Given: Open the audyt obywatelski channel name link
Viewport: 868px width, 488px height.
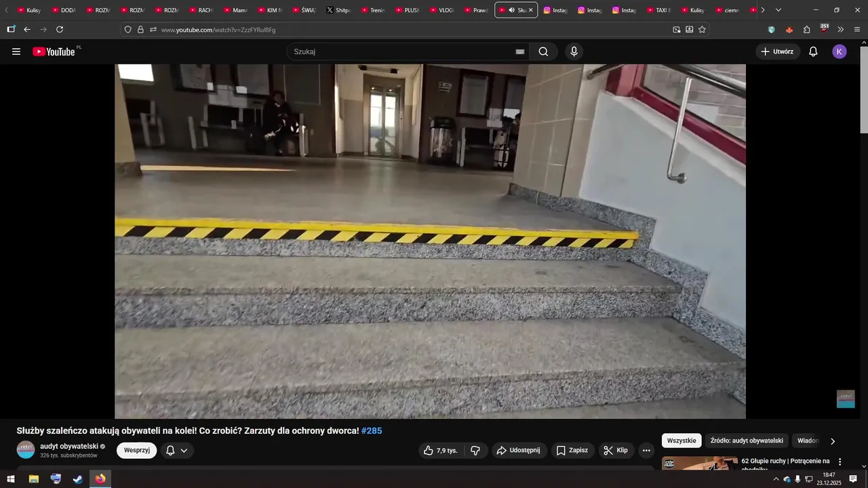Looking at the screenshot, I should tap(69, 446).
